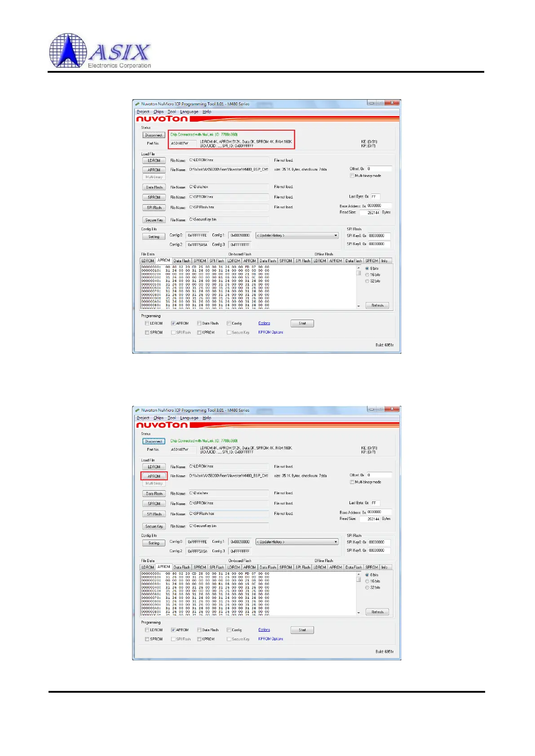Switch to File Data LDROM tab in the upper window
535x756 pixels.
[x=148, y=261]
